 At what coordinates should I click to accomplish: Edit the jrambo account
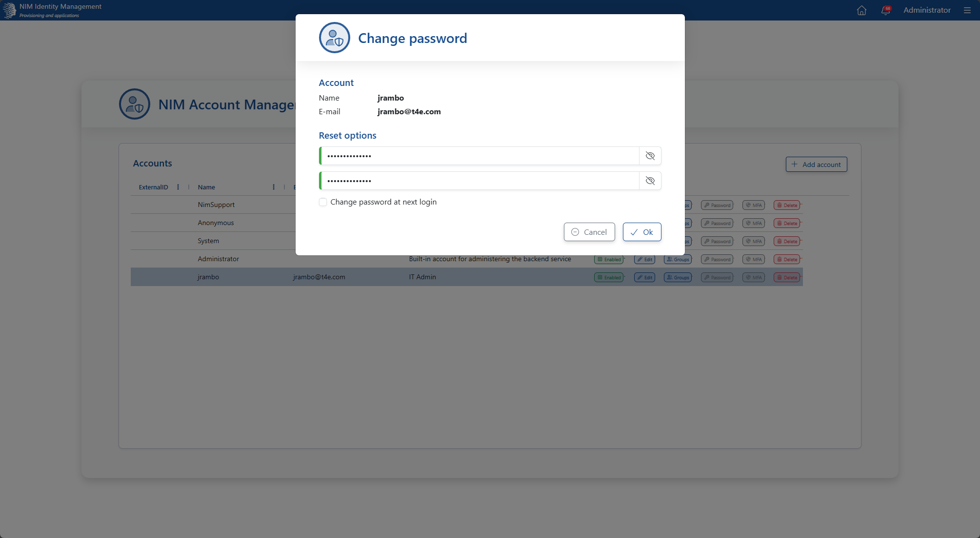pos(644,277)
